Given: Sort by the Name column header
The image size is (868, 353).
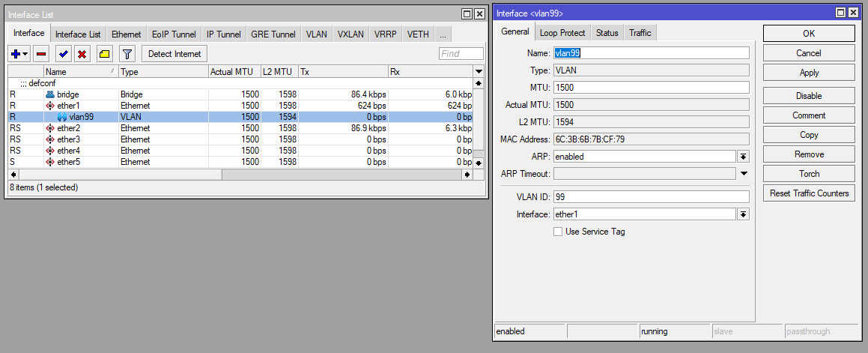Looking at the screenshot, I should tap(81, 71).
